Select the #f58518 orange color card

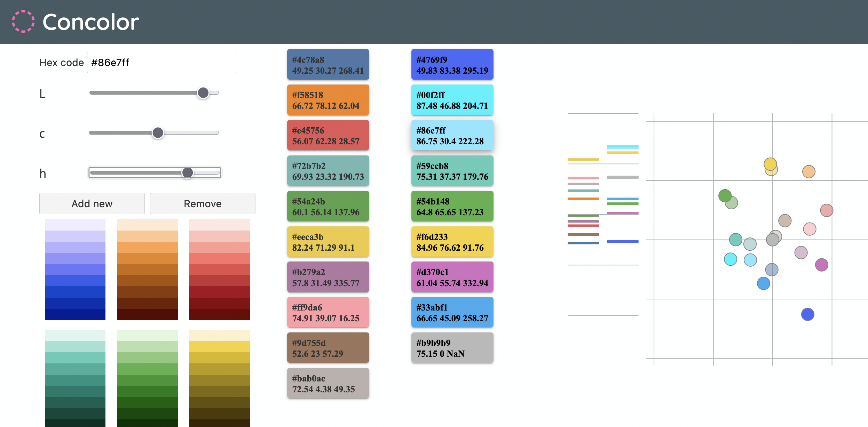[328, 100]
